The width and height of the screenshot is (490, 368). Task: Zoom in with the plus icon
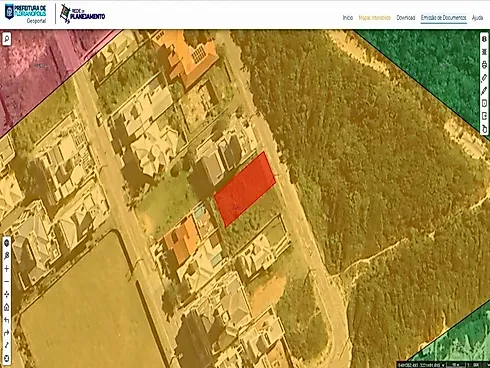point(7,269)
